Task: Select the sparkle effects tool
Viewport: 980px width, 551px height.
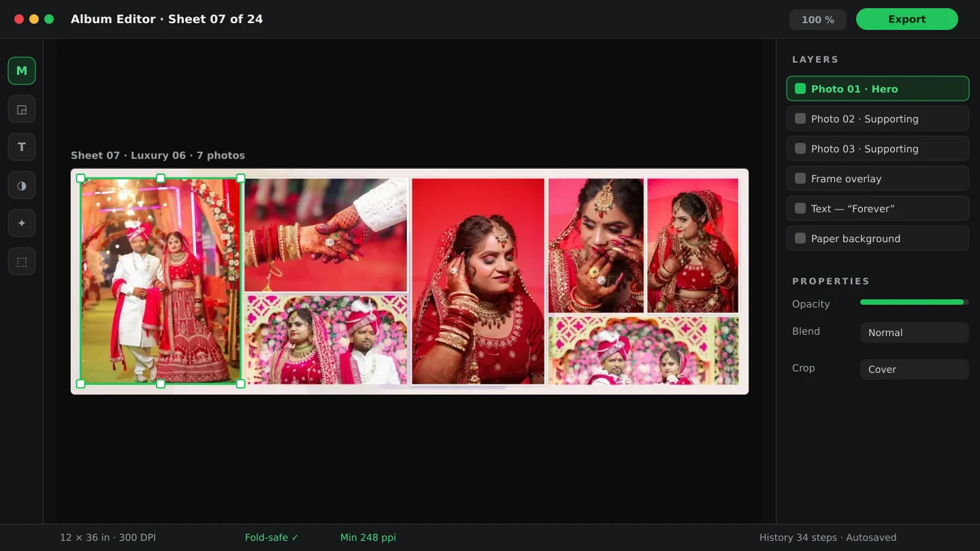Action: [x=22, y=223]
